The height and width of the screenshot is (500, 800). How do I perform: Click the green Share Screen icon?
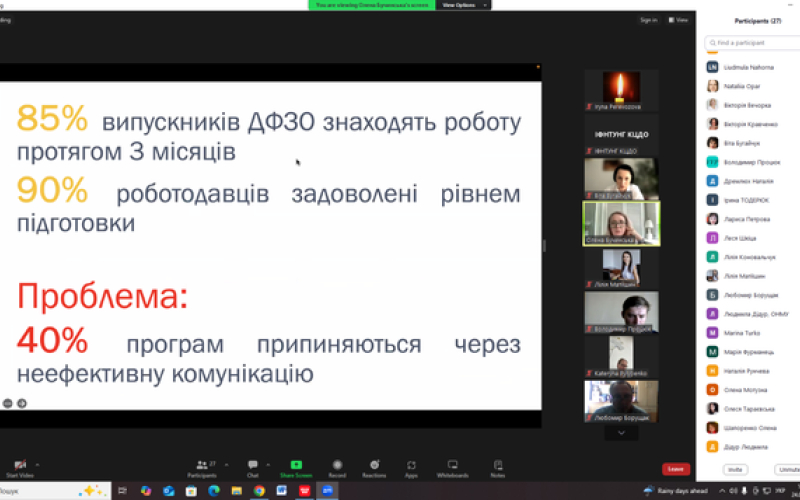coord(296,464)
